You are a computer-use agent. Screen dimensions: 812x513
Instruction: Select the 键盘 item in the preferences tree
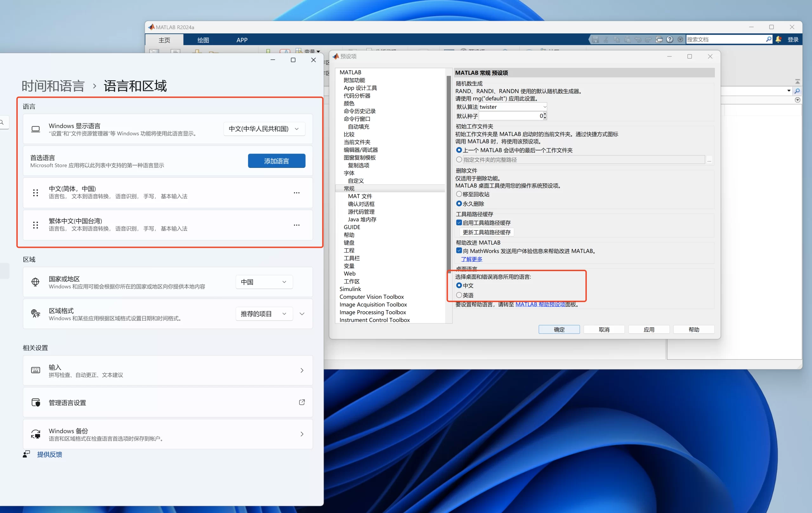349,243
